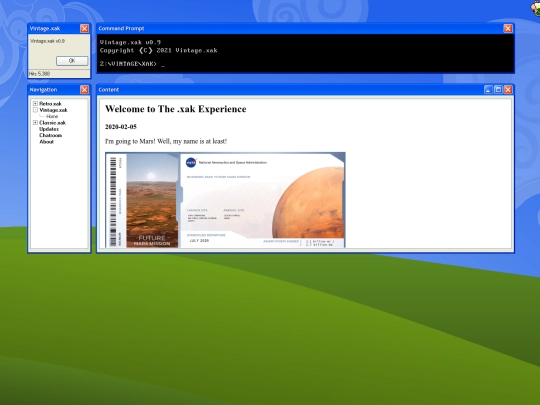This screenshot has width=540, height=405.
Task: Minimize the Content window
Action: tap(488, 90)
